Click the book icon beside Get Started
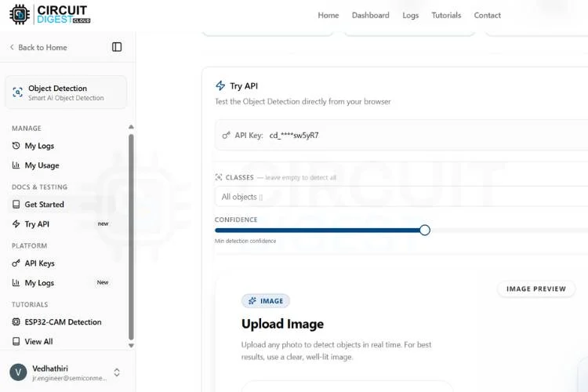 pos(16,204)
